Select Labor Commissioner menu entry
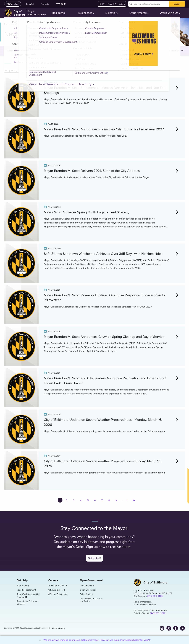This screenshot has height=644, width=189. (96, 33)
